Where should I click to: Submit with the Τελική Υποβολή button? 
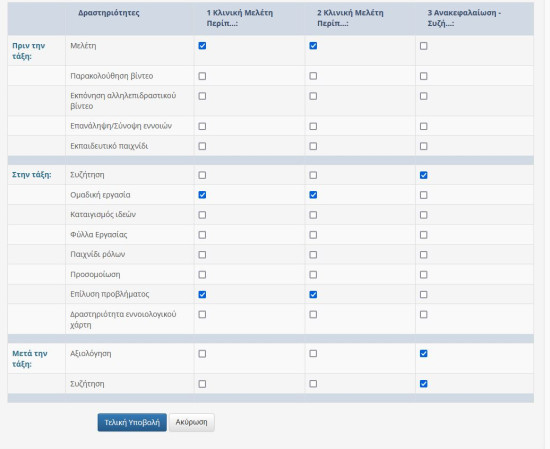[x=132, y=422]
